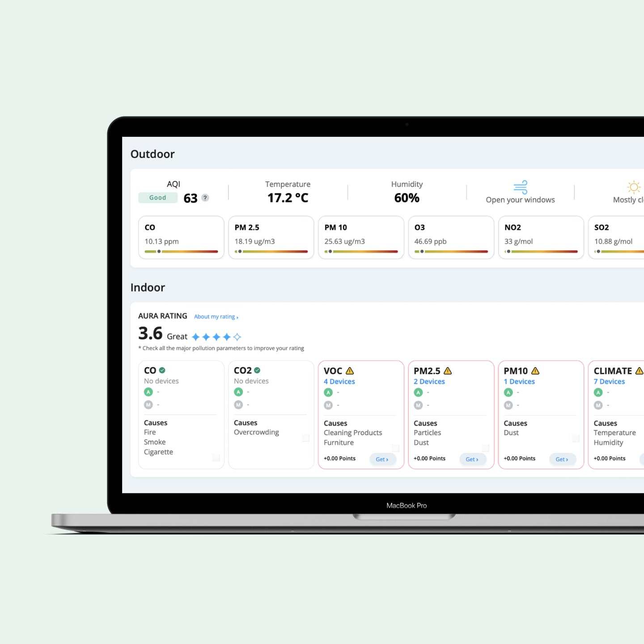Screen dimensions: 644x644
Task: Click the green check icon next to CO2
Action: 257,370
